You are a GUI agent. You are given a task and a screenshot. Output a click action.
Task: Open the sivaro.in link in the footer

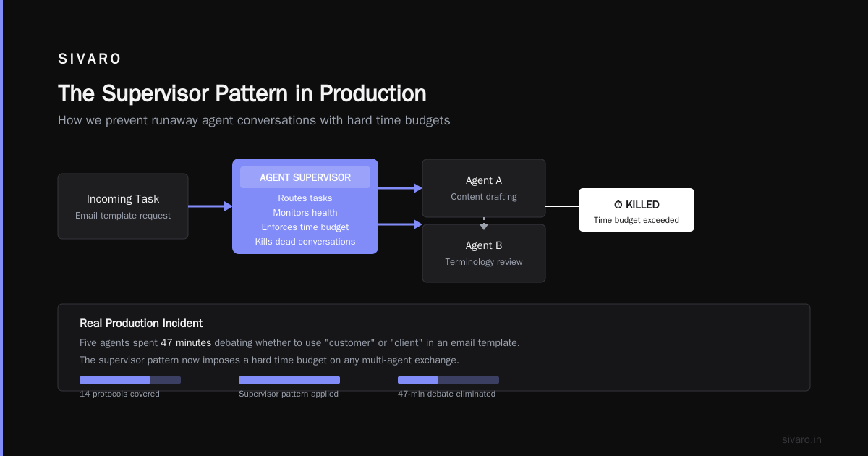pos(801,439)
